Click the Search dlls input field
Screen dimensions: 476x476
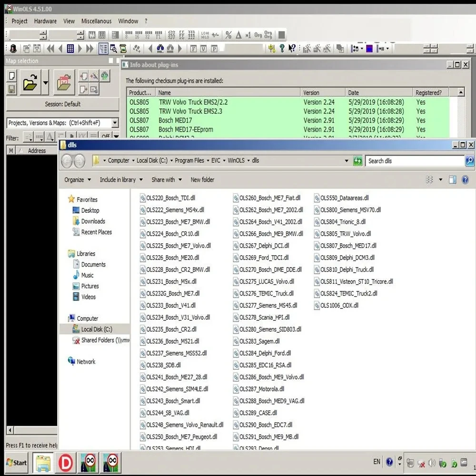pyautogui.click(x=414, y=161)
